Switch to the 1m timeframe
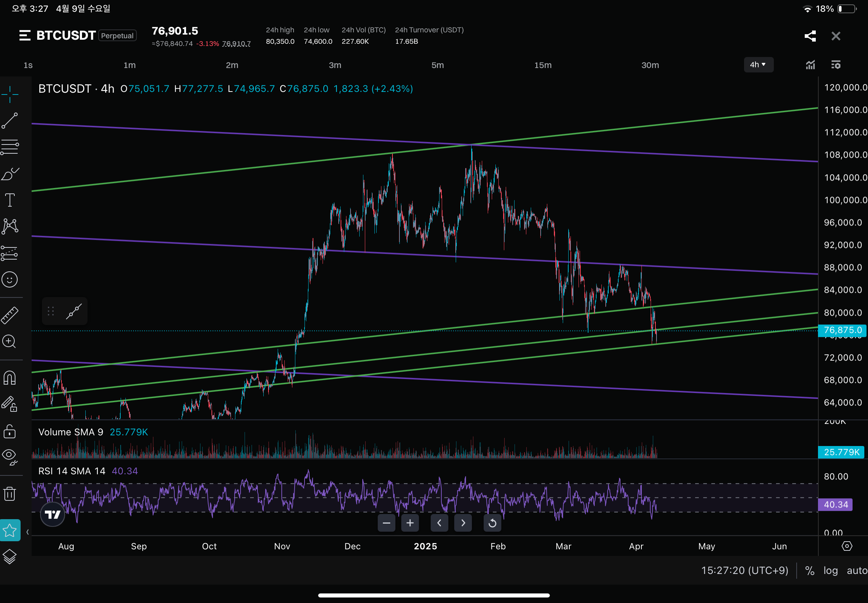 (129, 65)
